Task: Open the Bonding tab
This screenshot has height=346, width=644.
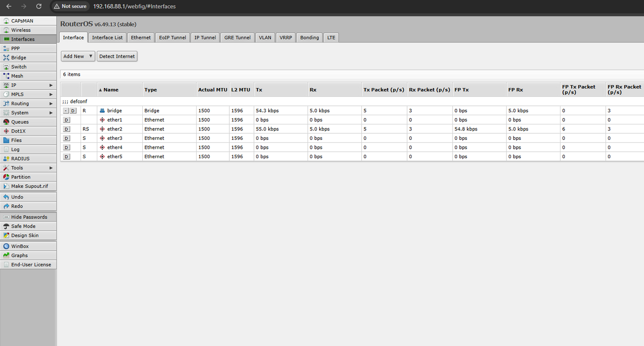Action: click(x=309, y=38)
